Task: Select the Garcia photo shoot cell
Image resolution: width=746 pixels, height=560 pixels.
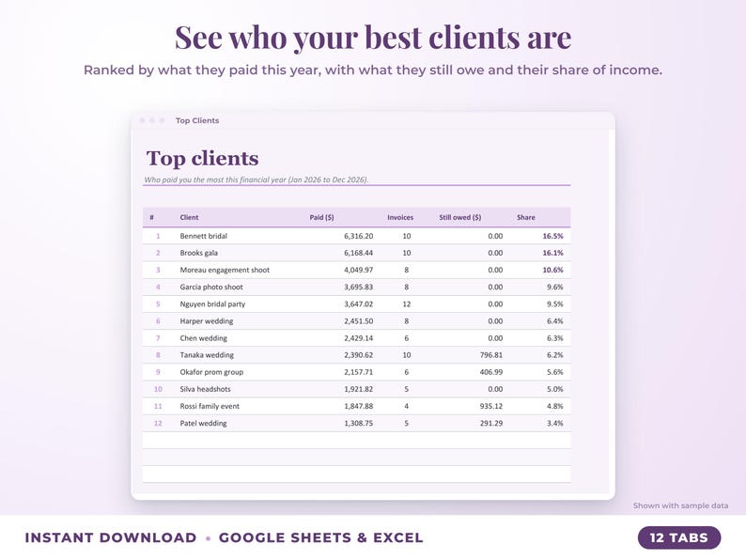Action: (211, 288)
